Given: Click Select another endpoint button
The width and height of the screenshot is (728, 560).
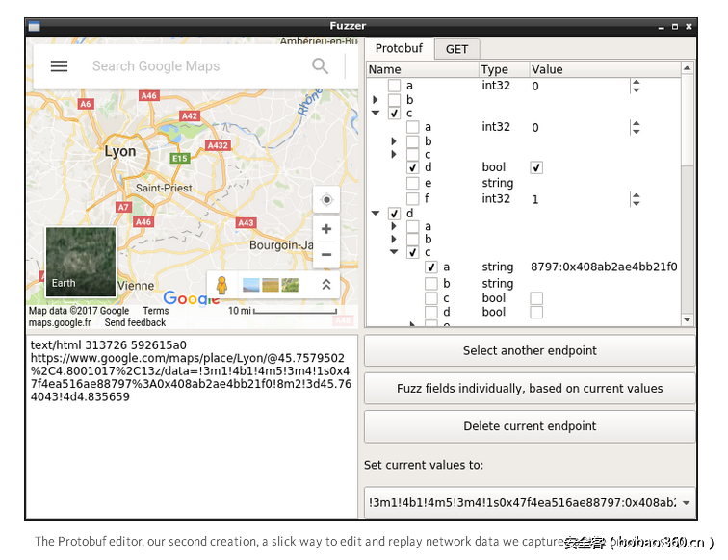Looking at the screenshot, I should (x=529, y=350).
